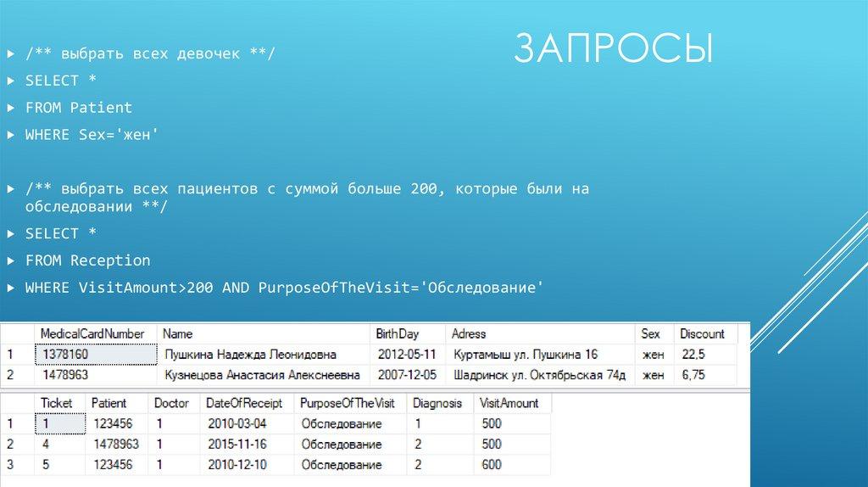Click the VisitAmount cell showing 600

(492, 464)
